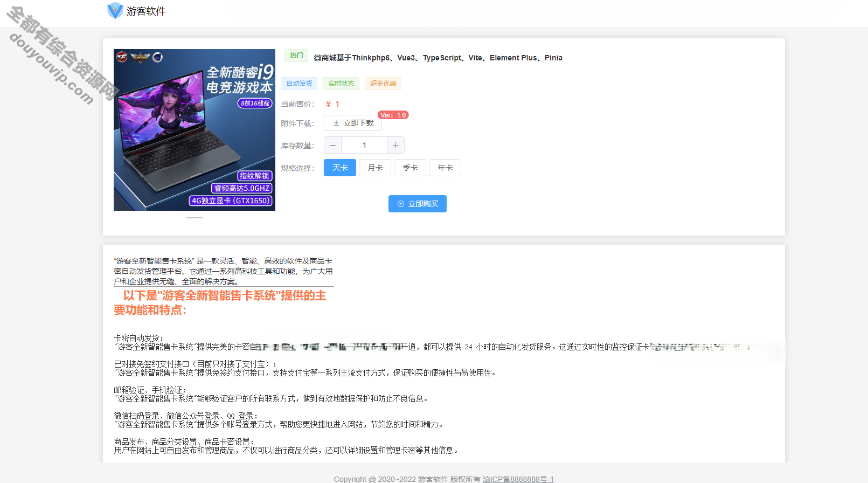This screenshot has height=483, width=868.
Task: Click the price ¥ 1 text
Action: point(332,104)
